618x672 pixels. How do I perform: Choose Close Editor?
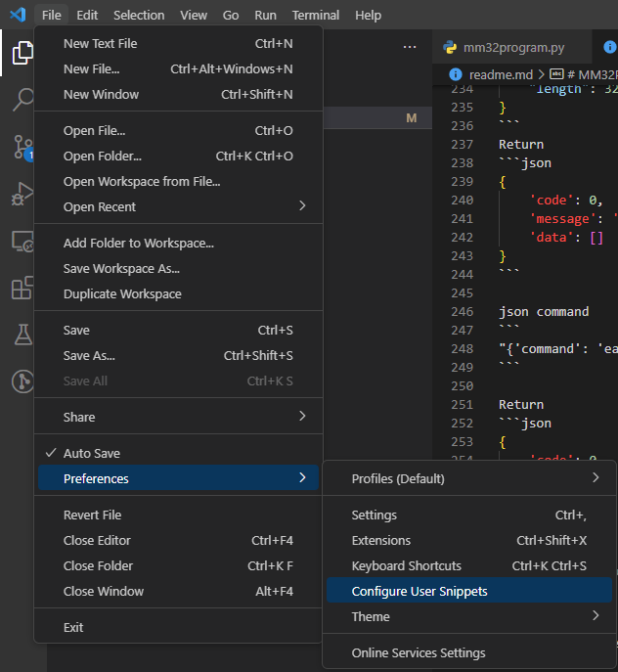(x=178, y=540)
